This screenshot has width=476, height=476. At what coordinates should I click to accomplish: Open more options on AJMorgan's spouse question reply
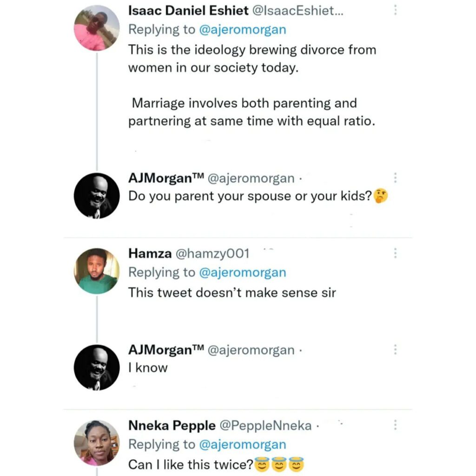pos(395,178)
